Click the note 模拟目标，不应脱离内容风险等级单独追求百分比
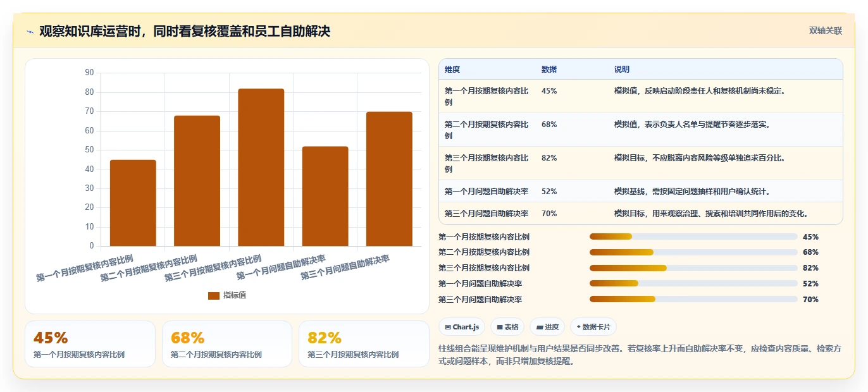Image resolution: width=868 pixels, height=392 pixels. [700, 158]
